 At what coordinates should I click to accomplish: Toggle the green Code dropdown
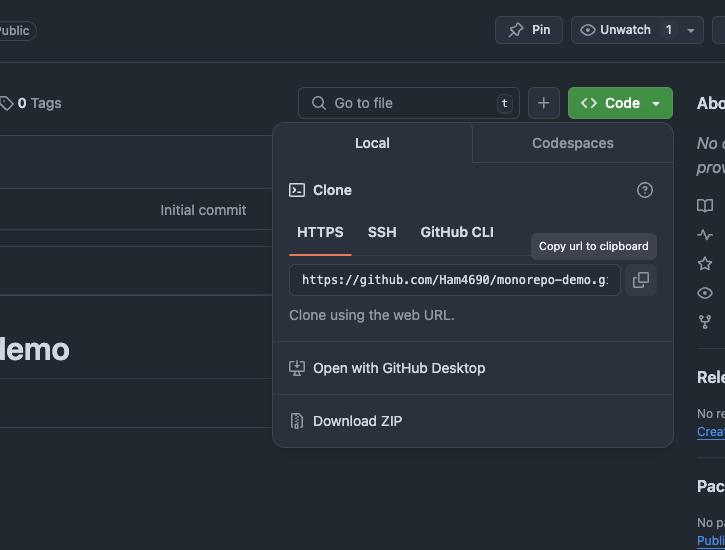(620, 103)
